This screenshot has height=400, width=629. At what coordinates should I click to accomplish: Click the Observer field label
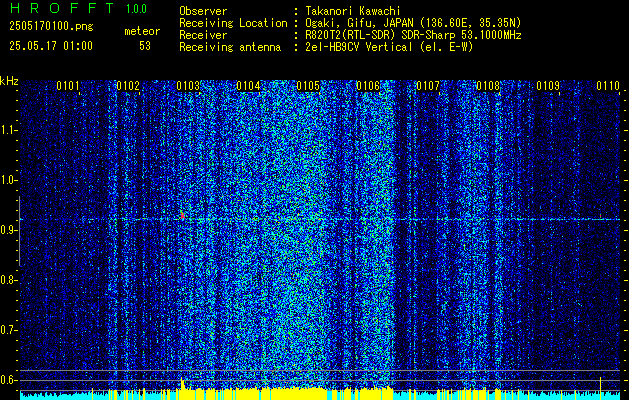203,11
